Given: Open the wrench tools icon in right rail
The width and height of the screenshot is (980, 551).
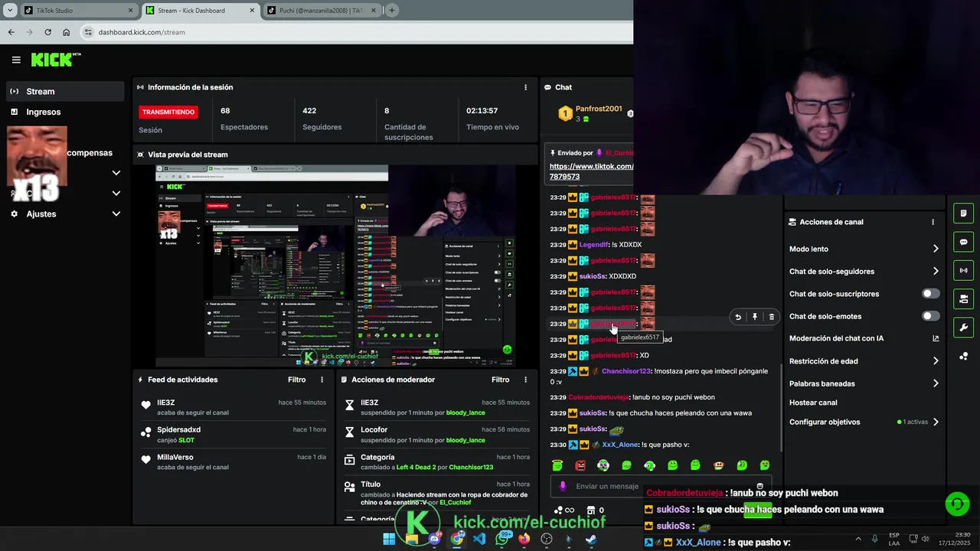Looking at the screenshot, I should coord(963,328).
